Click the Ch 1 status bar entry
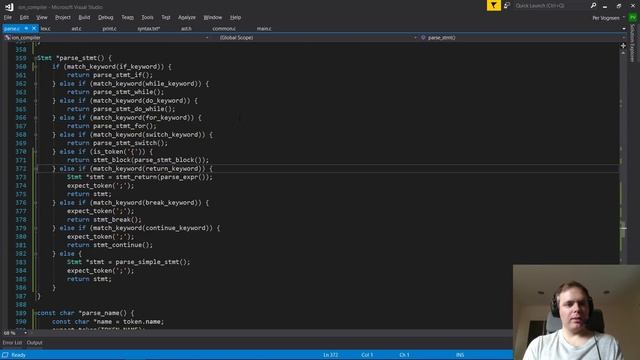 pos(404,355)
